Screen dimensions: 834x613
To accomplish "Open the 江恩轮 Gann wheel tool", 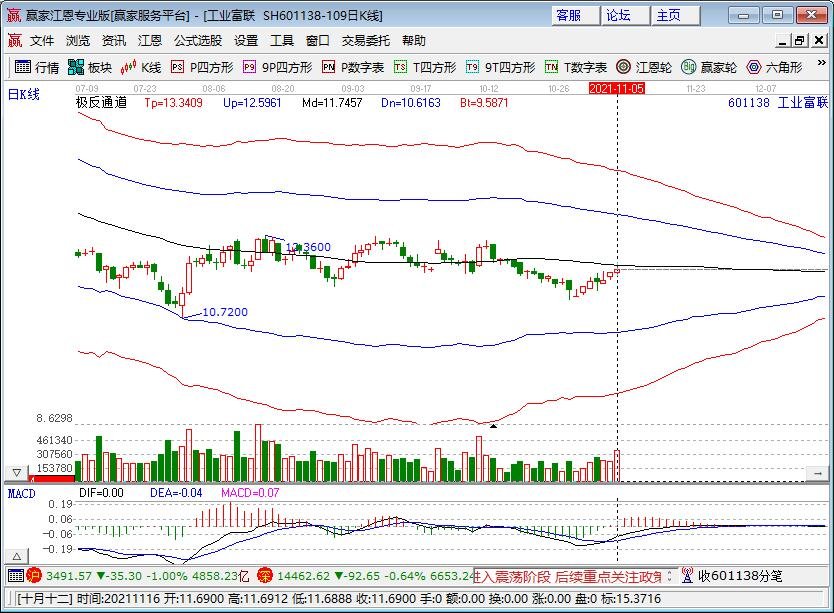I will [648, 67].
